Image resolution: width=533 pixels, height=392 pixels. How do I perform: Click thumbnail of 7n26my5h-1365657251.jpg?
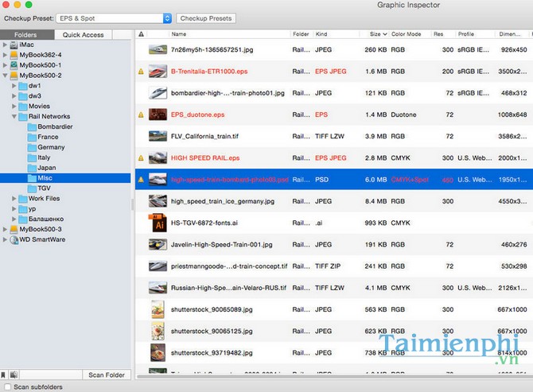tap(158, 49)
